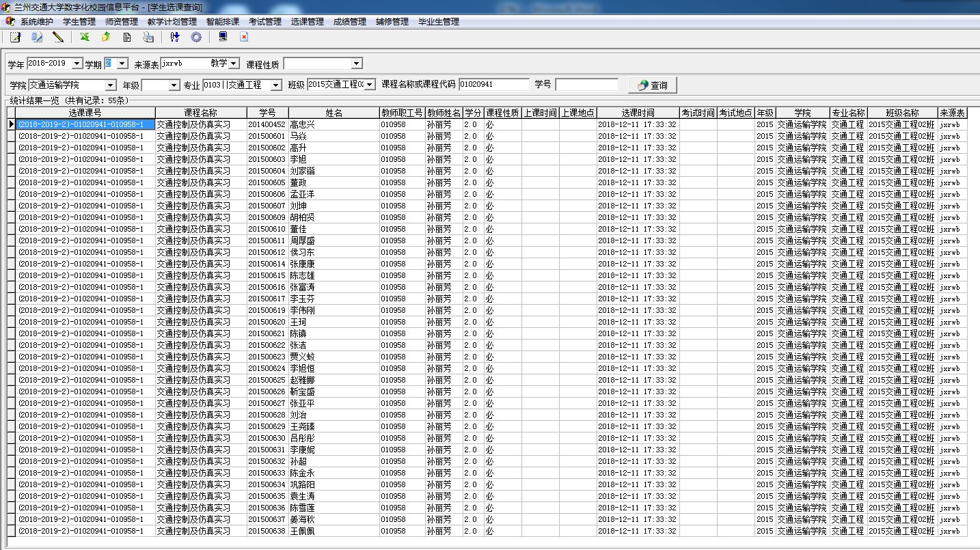Open the 选课管理 menu
This screenshot has width=980, height=550.
coord(308,22)
